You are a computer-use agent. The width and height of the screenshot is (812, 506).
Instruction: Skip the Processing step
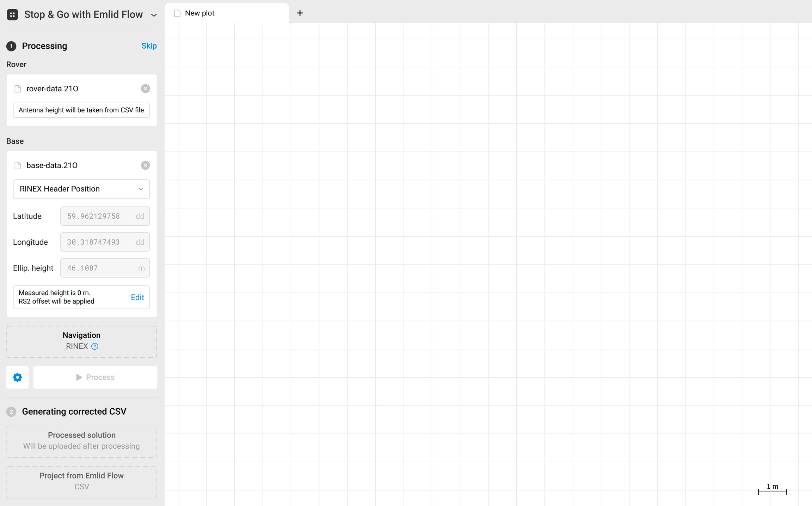[x=149, y=46]
